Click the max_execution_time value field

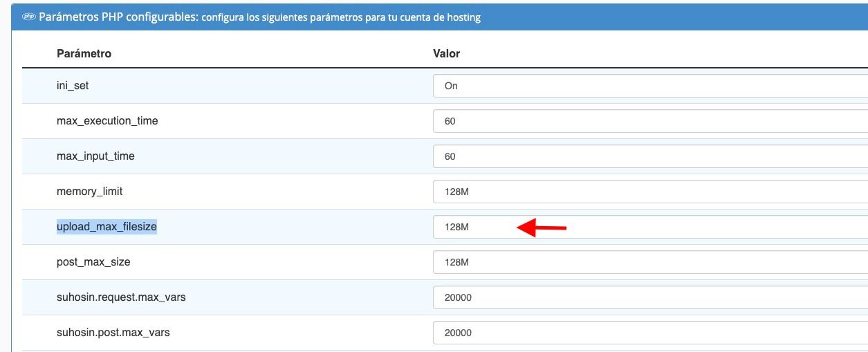[650, 121]
